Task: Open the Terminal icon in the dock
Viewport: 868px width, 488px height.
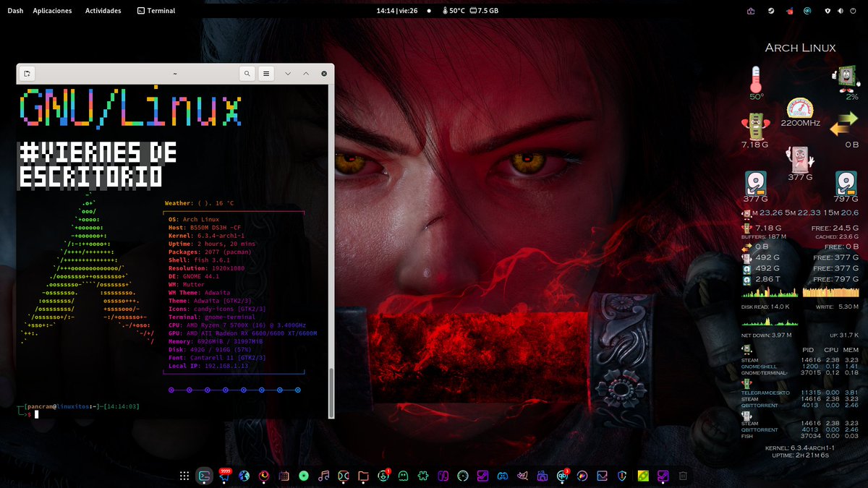Action: pyautogui.click(x=205, y=476)
